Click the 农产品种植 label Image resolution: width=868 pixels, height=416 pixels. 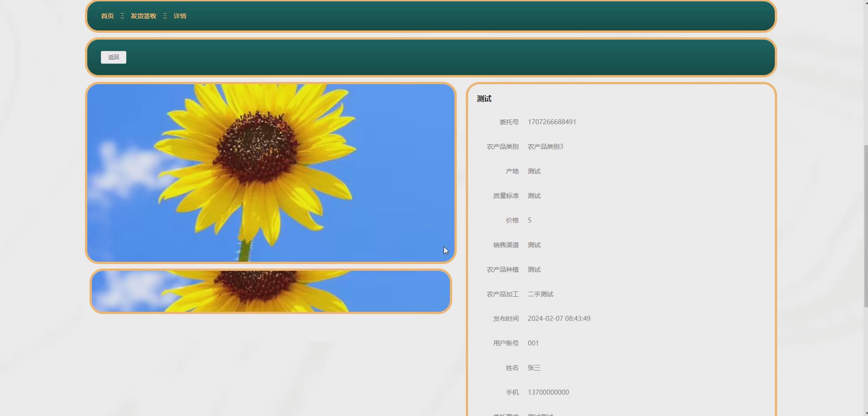pyautogui.click(x=503, y=270)
